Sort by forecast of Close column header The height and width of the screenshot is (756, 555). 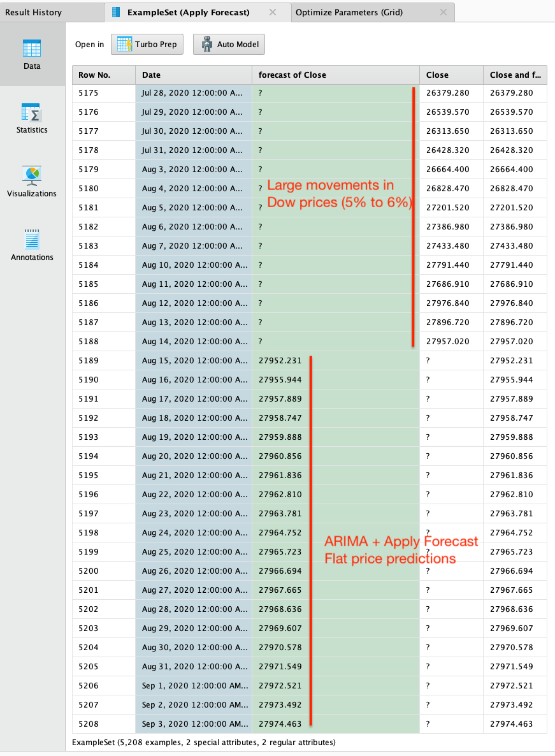click(336, 75)
